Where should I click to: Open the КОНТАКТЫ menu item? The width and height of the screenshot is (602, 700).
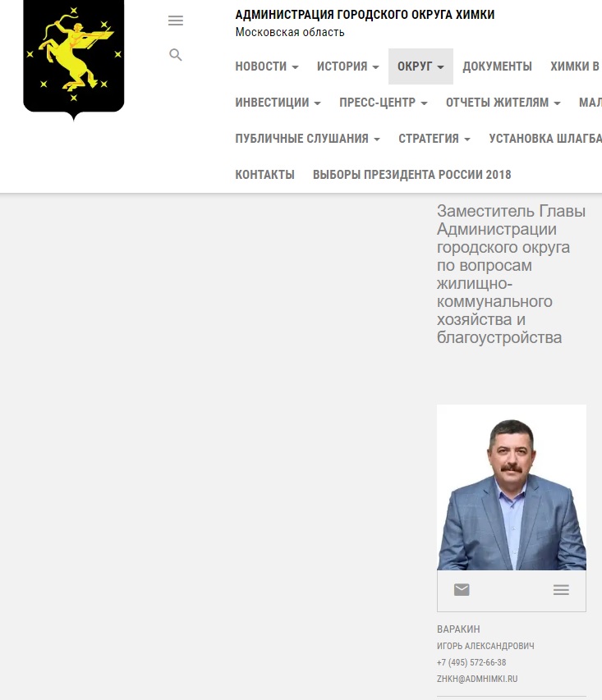(265, 175)
